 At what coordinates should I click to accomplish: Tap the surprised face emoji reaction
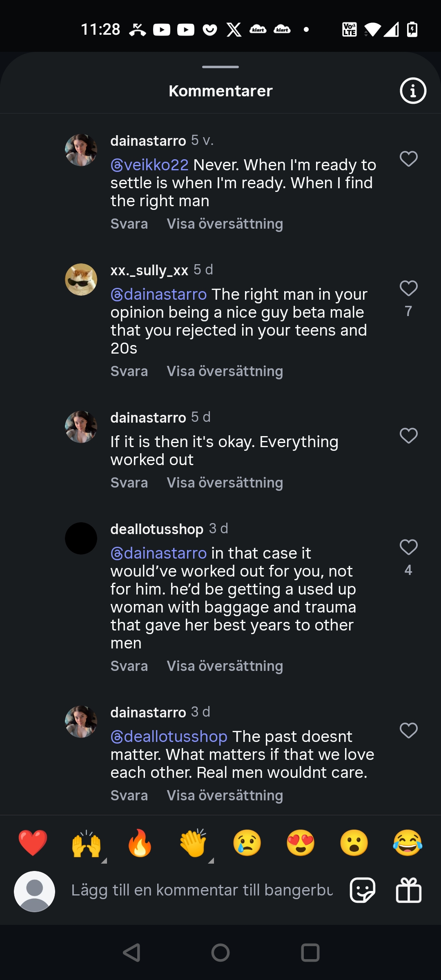tap(354, 843)
